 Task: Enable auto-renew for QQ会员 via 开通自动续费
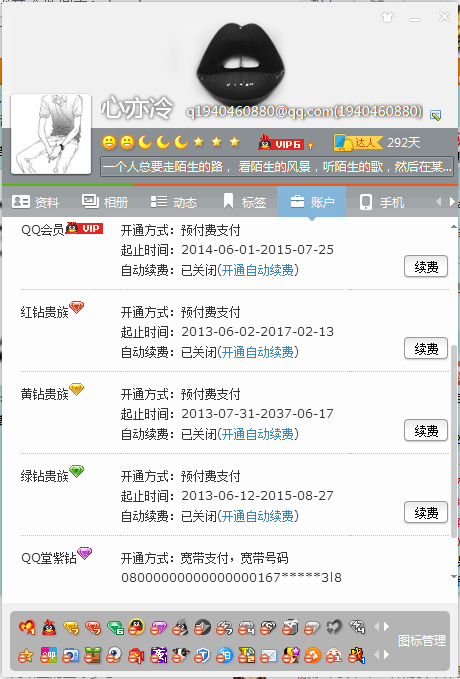point(257,270)
